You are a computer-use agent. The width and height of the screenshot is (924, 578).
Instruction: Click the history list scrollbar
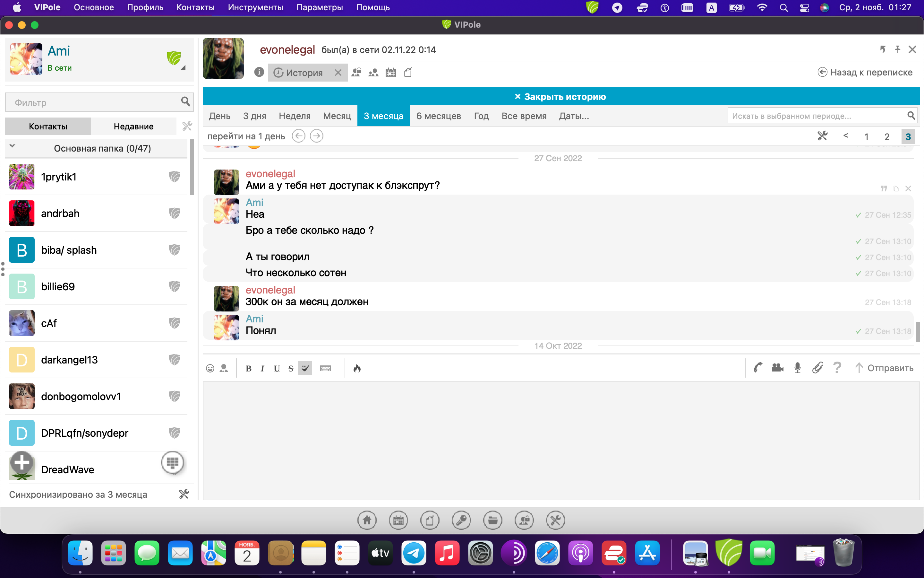918,331
